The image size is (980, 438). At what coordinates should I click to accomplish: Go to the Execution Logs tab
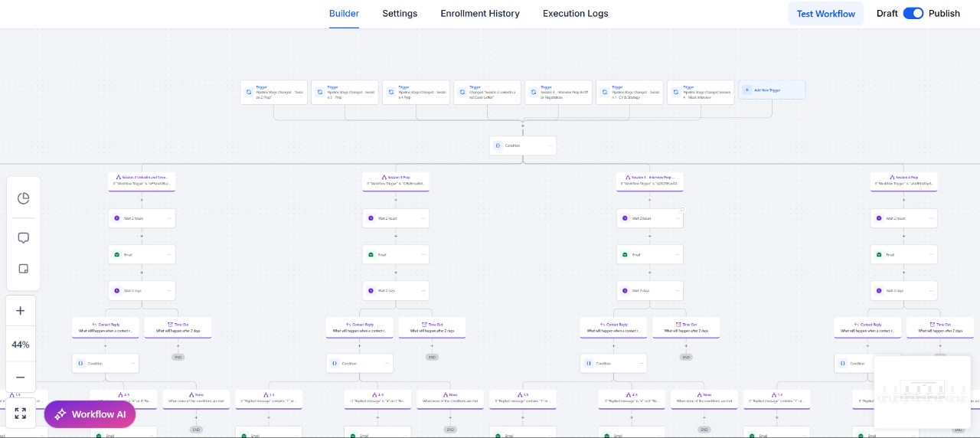576,13
